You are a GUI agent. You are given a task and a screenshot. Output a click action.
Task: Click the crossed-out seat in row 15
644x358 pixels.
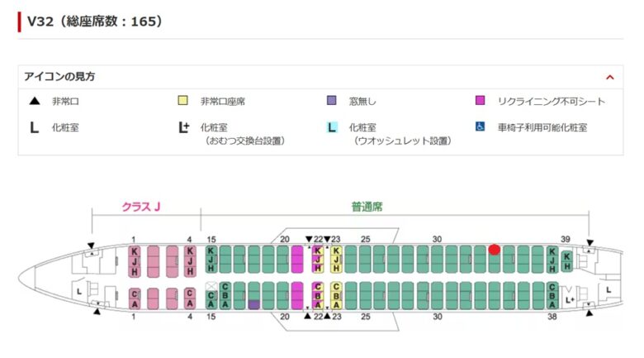[x=211, y=286]
